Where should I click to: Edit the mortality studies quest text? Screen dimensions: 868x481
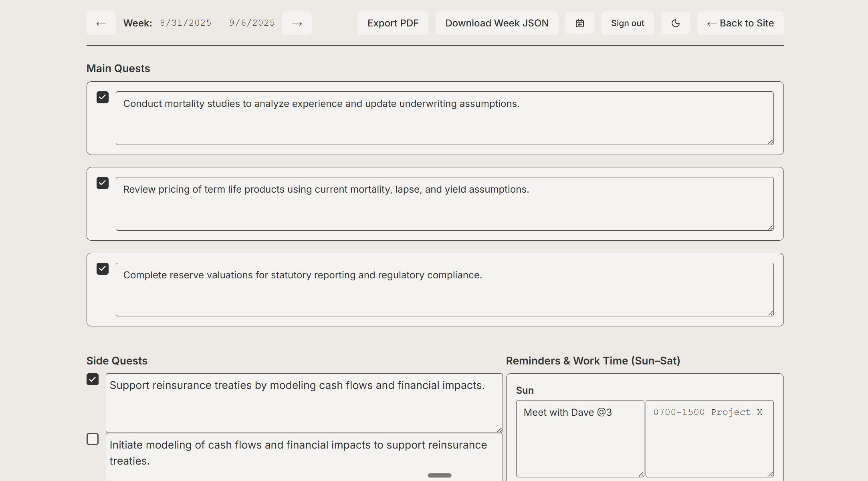click(445, 118)
